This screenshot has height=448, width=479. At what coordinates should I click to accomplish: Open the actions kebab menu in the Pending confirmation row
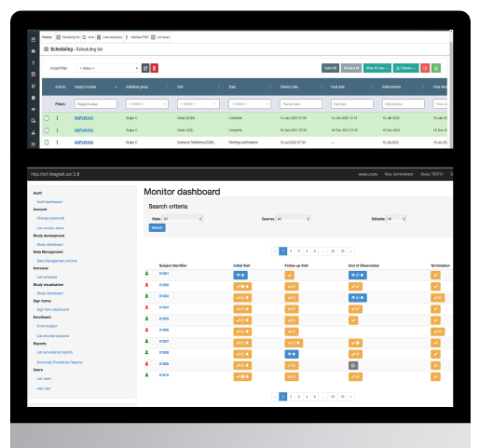(x=57, y=143)
